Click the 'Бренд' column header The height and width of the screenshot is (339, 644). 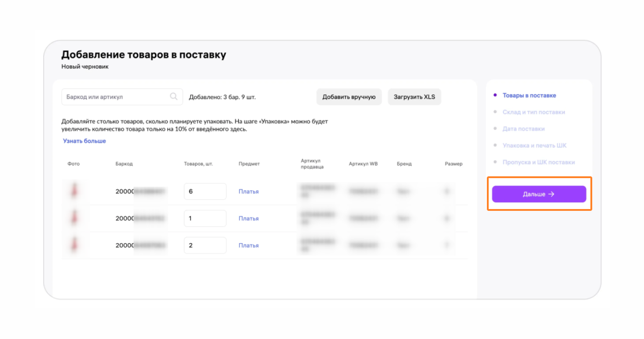point(404,164)
